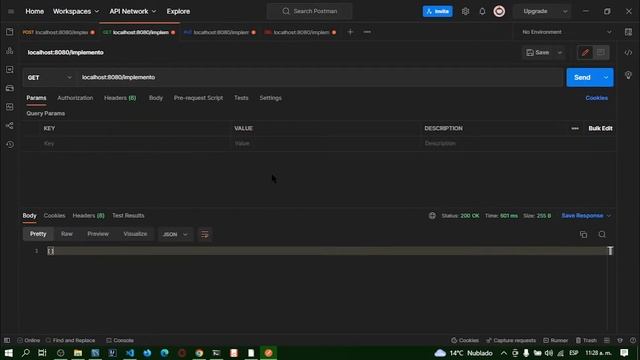This screenshot has width=640, height=360.
Task: Toggle the sidebar from the status bar
Action: [x=7, y=340]
